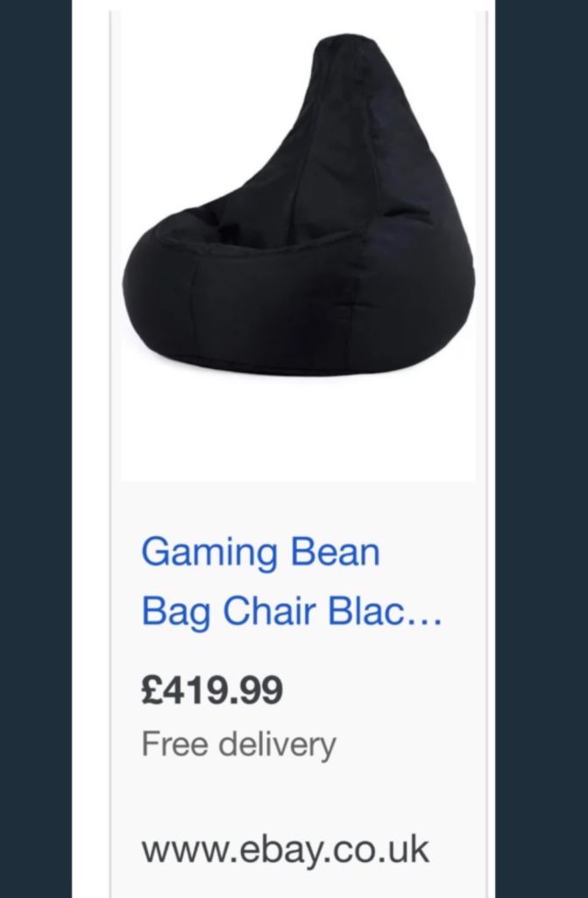Visit the www.ebay.co.uk seller link

tap(286, 849)
